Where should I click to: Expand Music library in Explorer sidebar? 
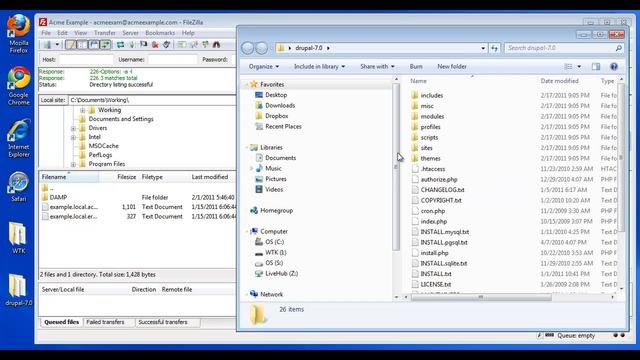pos(251,169)
